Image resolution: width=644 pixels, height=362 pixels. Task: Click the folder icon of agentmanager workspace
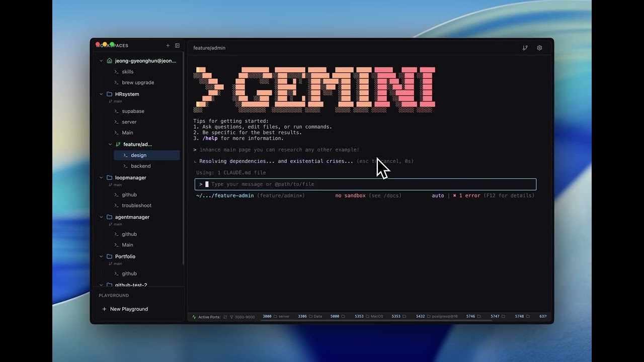tap(109, 217)
